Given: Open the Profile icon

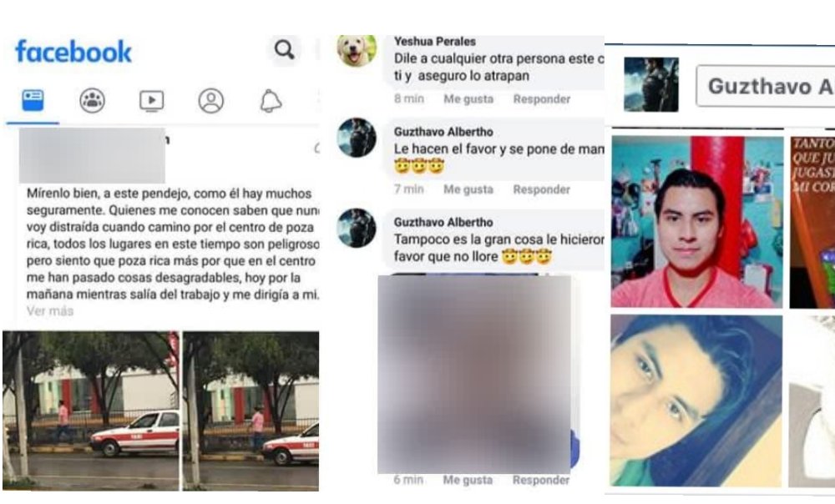Looking at the screenshot, I should 211,101.
